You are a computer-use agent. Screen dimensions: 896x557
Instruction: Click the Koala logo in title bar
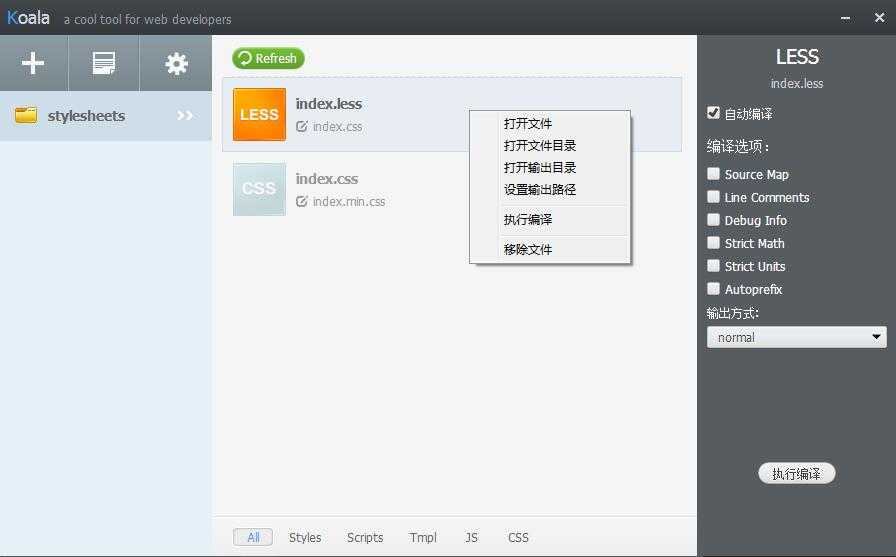28,18
